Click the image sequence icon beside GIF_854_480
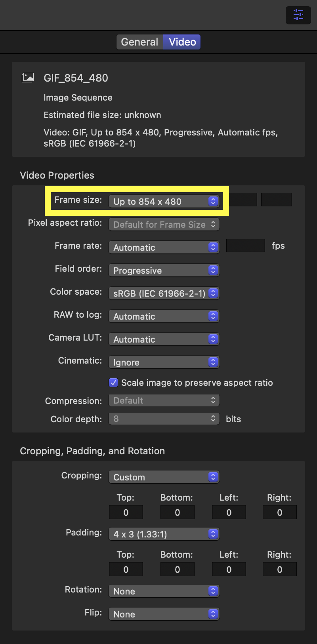The image size is (317, 644). (x=28, y=78)
